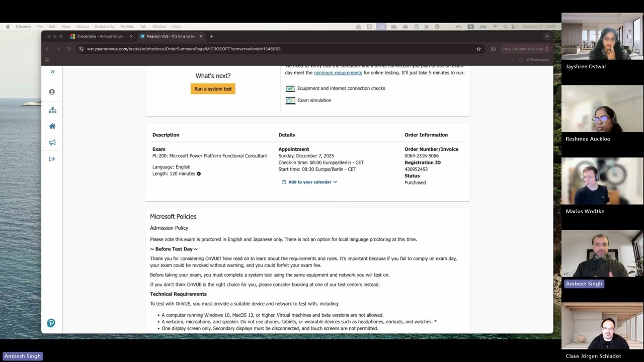
Task: Close the Credentials browser tab
Action: pos(131,36)
